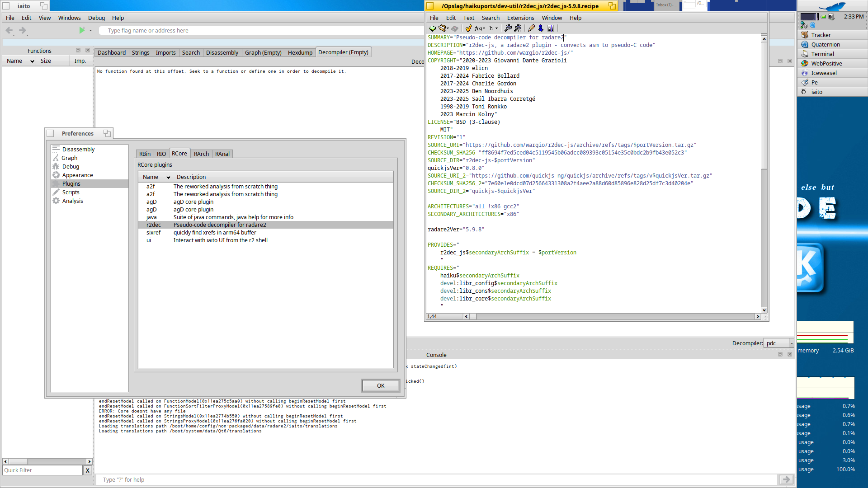Click the Find magnifier icon in Pe toolbar
The image size is (868, 488).
click(508, 28)
